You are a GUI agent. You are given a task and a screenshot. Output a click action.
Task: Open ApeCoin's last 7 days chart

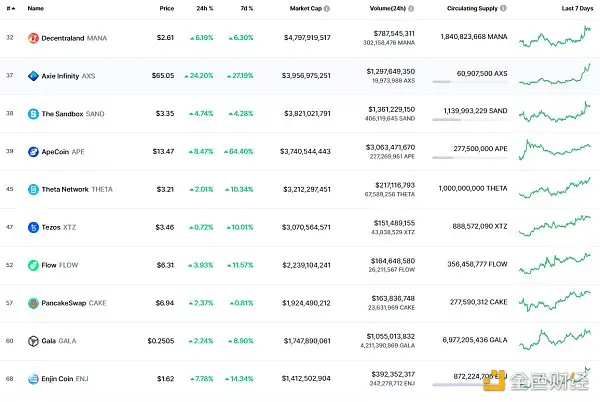tap(555, 150)
